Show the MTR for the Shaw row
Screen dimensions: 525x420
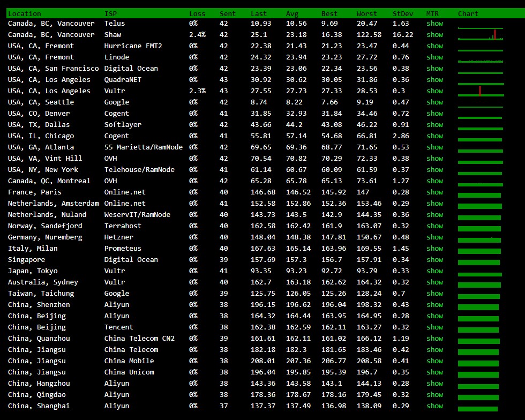(434, 35)
